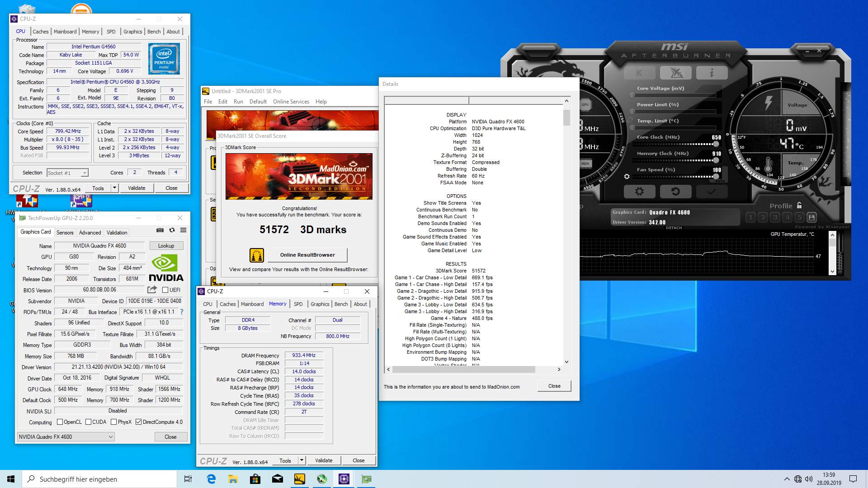The image size is (868, 488).
Task: Apply Afterburner settings with the checkmark
Action: (x=712, y=192)
